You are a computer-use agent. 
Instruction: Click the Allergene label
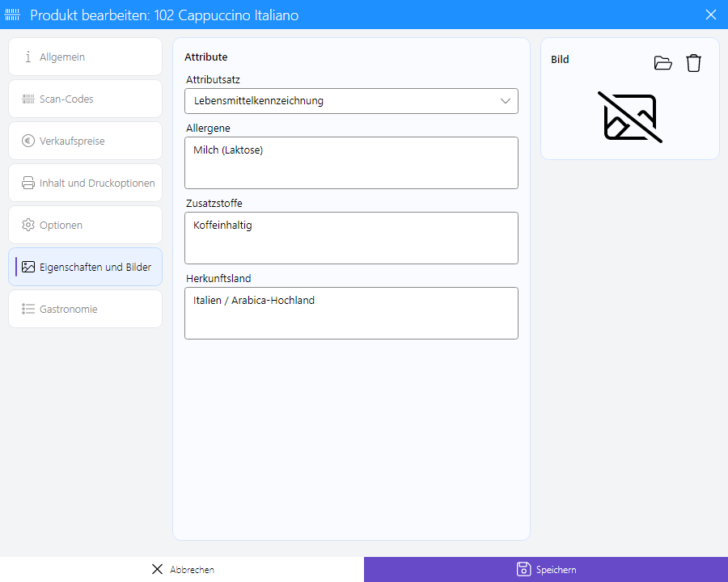(x=208, y=128)
